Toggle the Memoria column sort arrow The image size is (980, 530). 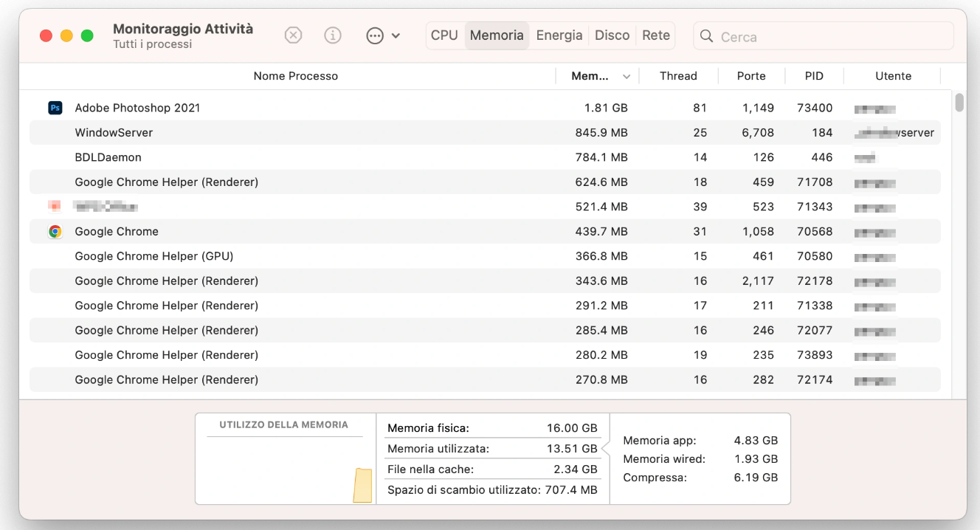pos(627,77)
